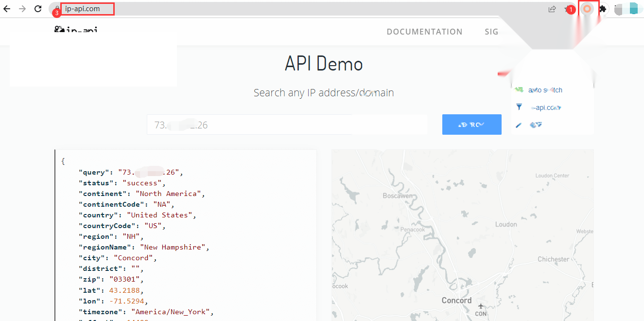The height and width of the screenshot is (321, 644).
Task: Click the CON airport icon on the map
Action: 481,306
